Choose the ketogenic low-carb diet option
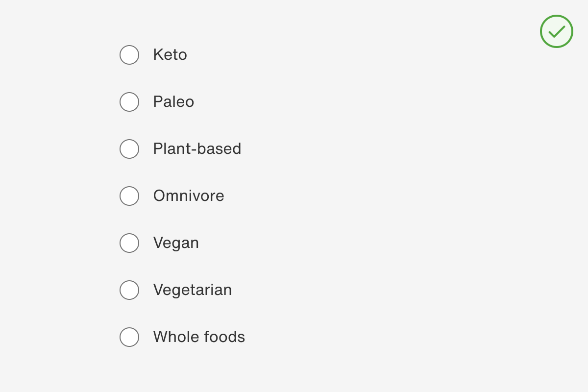This screenshot has width=588, height=392. [129, 55]
